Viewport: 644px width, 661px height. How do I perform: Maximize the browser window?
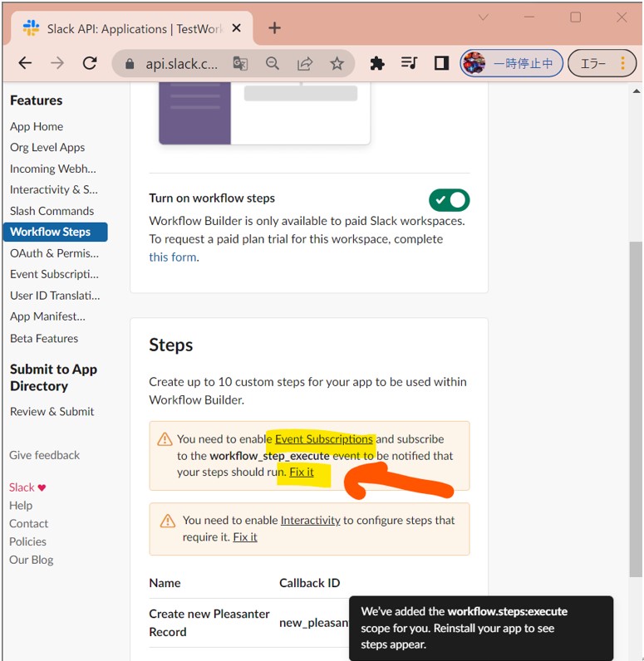click(575, 17)
